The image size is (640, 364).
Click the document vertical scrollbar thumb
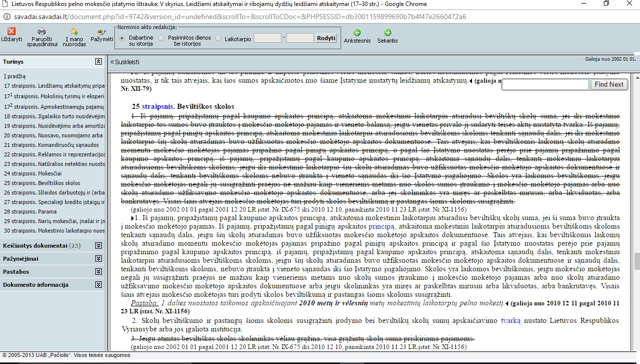point(637,261)
